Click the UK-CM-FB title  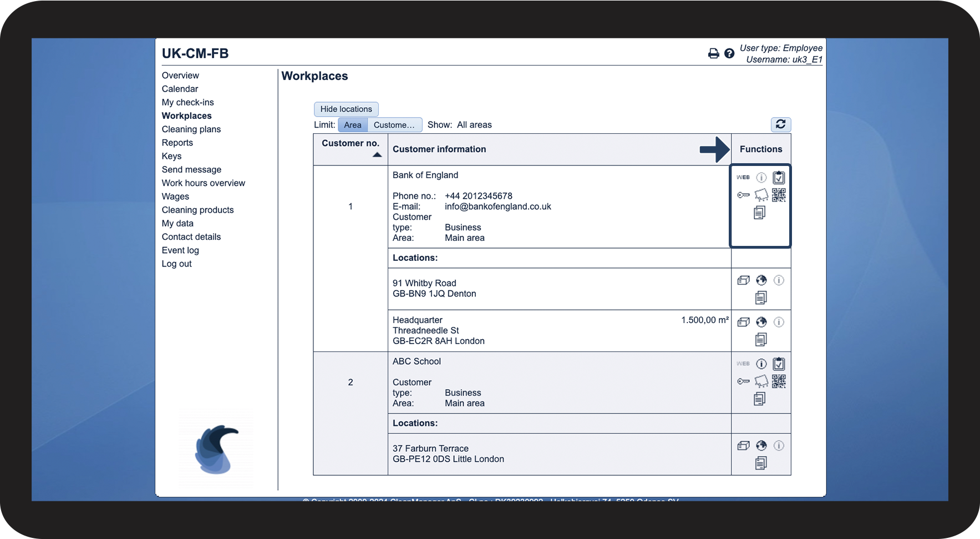click(x=195, y=53)
